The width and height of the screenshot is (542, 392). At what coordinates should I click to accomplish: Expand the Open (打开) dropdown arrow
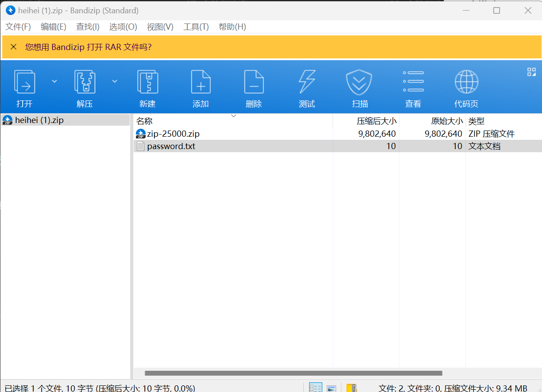[x=54, y=81]
